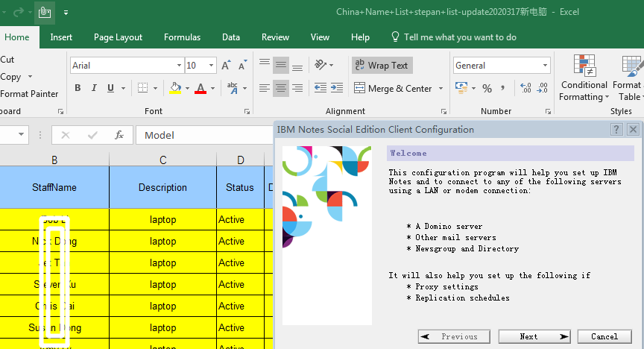The image size is (644, 349).
Task: Decrease font size with smaller A
Action: tap(243, 66)
